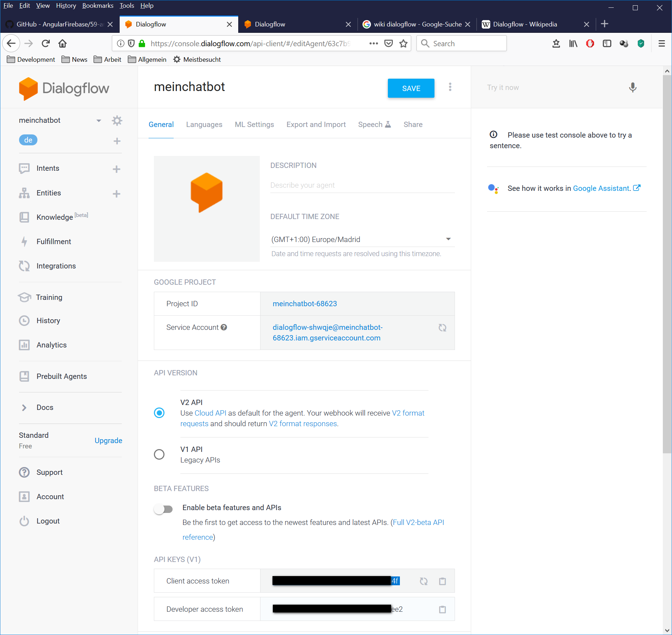The height and width of the screenshot is (635, 672).
Task: Go to browser home page
Action: pyautogui.click(x=62, y=43)
